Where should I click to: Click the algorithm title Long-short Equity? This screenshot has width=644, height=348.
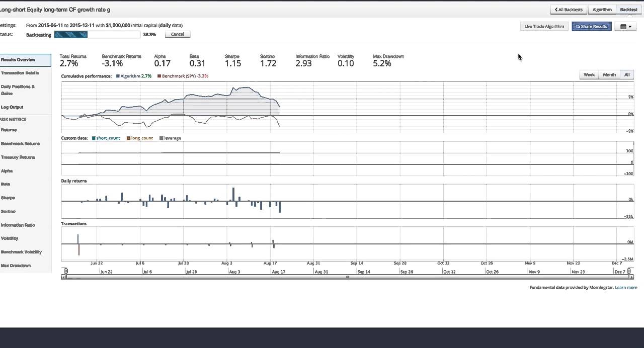[55, 10]
